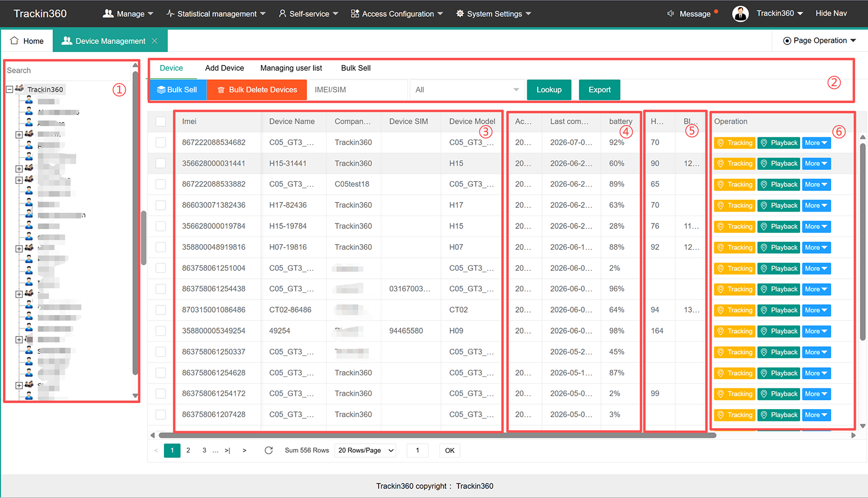Collapse the Trackin360 tree root
The height and width of the screenshot is (498, 868).
click(9, 89)
